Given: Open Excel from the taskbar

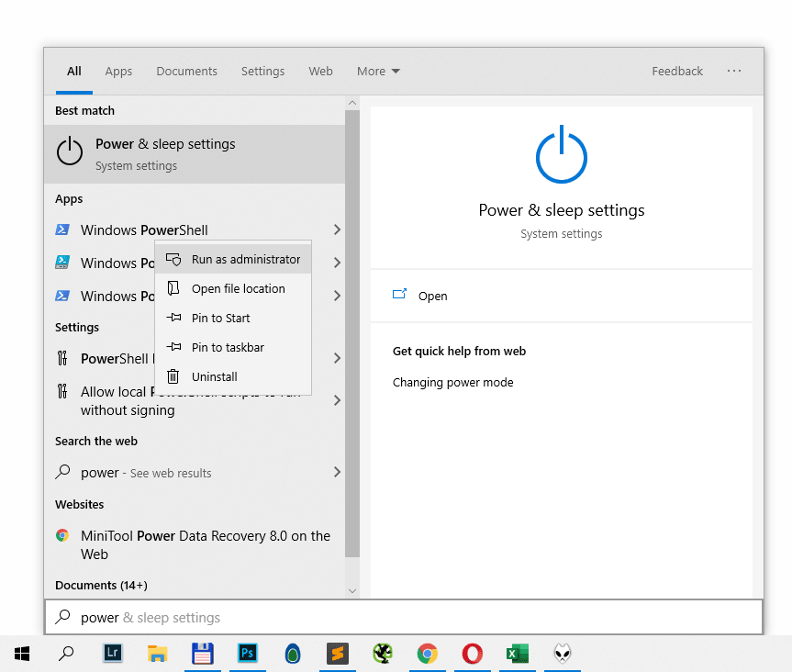Looking at the screenshot, I should 517,654.
